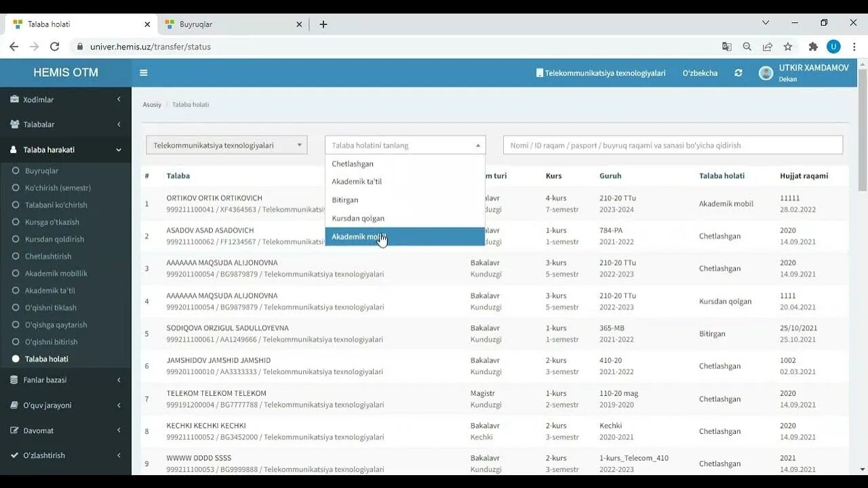Click the page vertical scrollbar
This screenshot has height=488, width=868.
(x=863, y=129)
